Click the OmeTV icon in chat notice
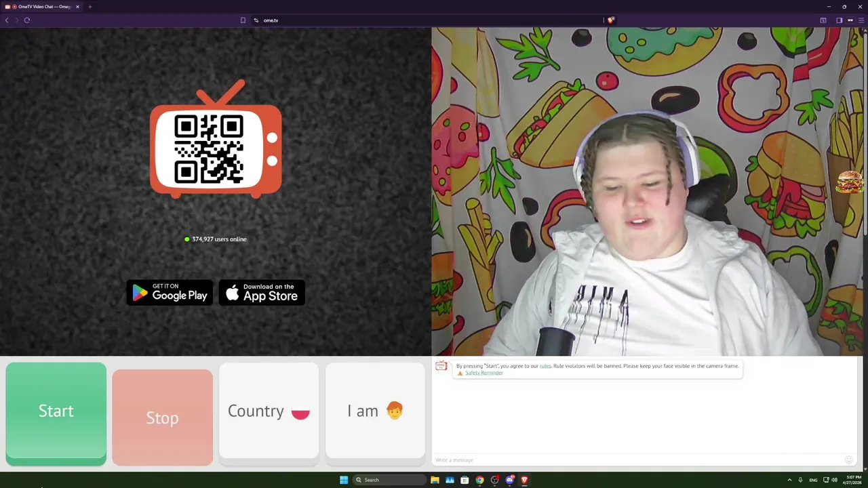 tap(441, 366)
